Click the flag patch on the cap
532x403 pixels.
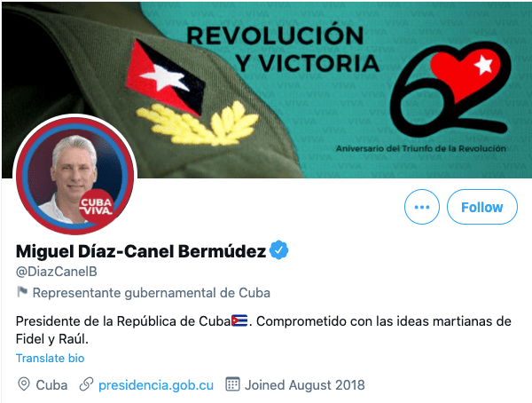coord(165,77)
